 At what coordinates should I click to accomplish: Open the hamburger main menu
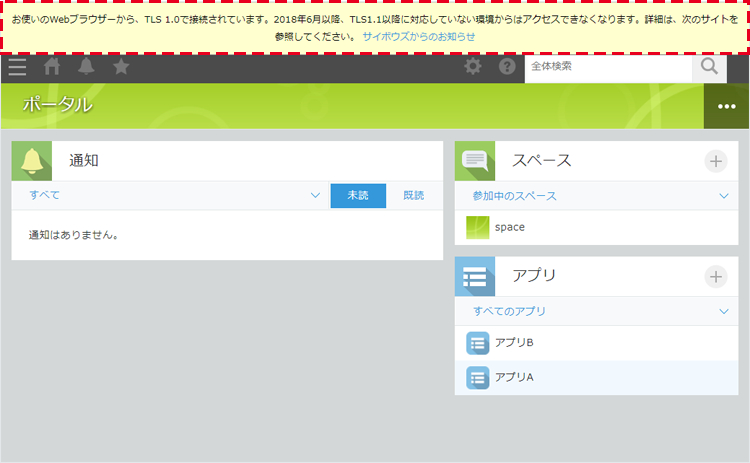coord(17,67)
